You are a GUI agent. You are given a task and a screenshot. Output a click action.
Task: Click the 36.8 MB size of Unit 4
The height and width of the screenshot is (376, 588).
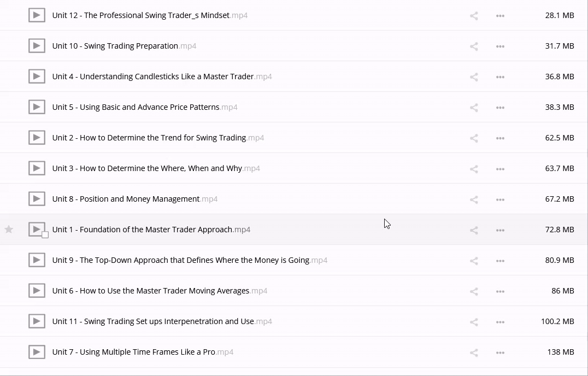click(559, 77)
